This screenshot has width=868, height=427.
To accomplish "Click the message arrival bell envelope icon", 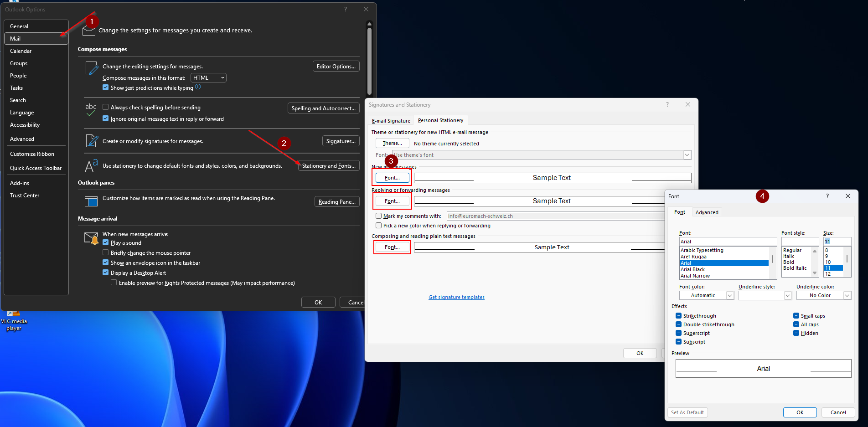I will (91, 238).
